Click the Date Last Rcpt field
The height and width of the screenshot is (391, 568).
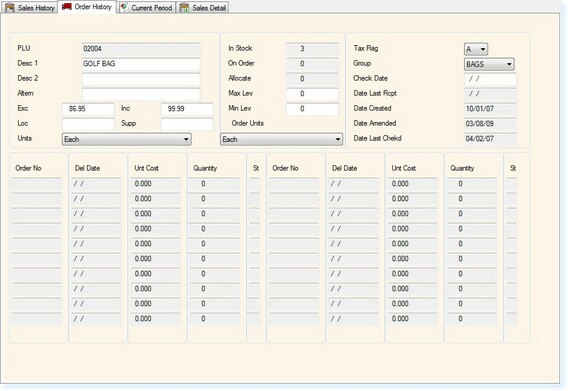[490, 94]
